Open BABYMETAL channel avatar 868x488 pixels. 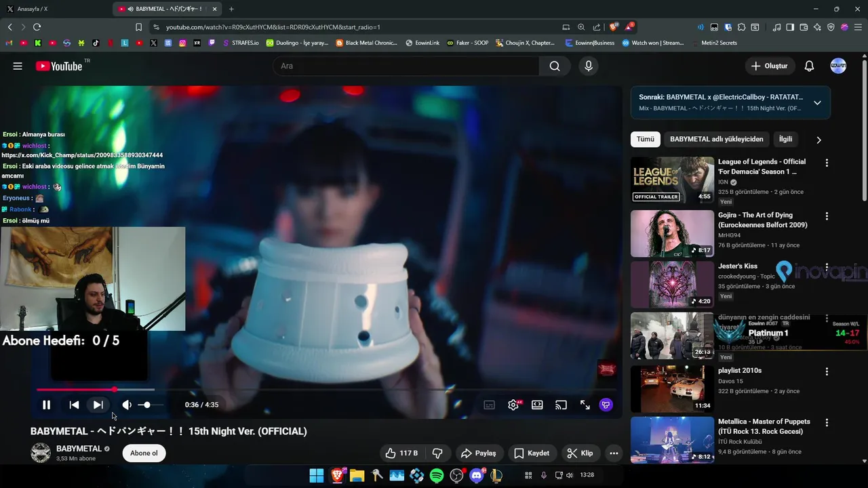coord(41,453)
